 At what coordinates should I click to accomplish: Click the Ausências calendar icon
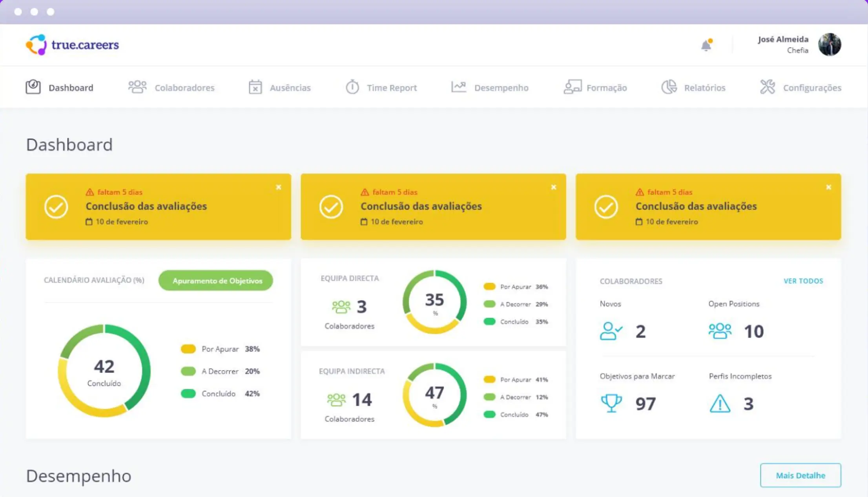pyautogui.click(x=255, y=87)
